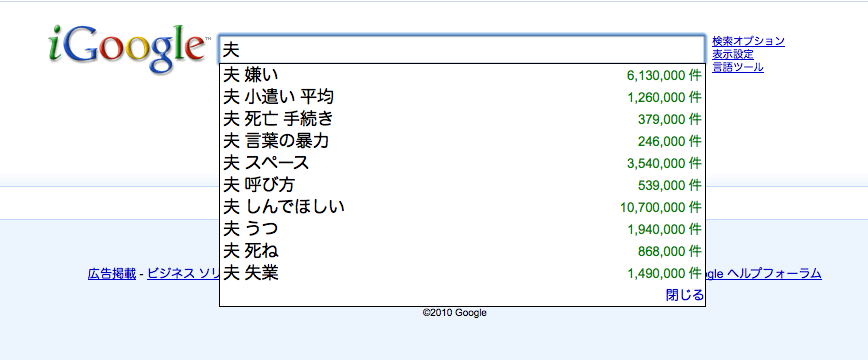Pick suggestion 夫 死亡 手続き
868x360 pixels.
point(462,119)
